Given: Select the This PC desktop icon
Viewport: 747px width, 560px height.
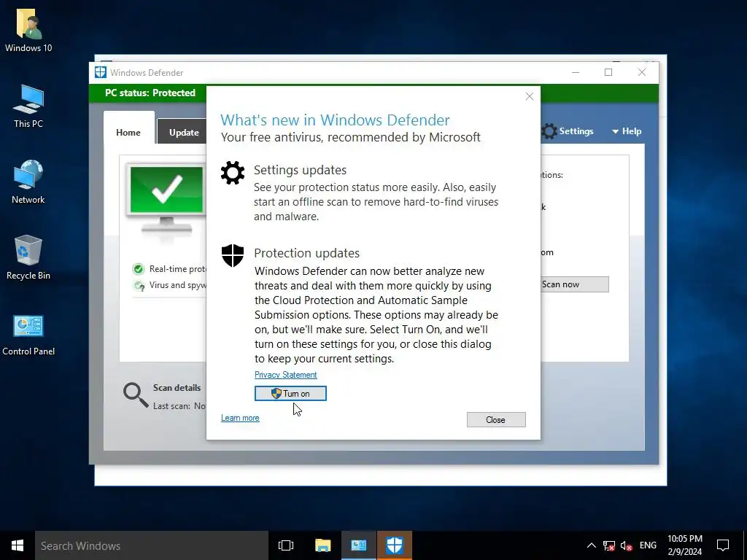Looking at the screenshot, I should [x=28, y=106].
